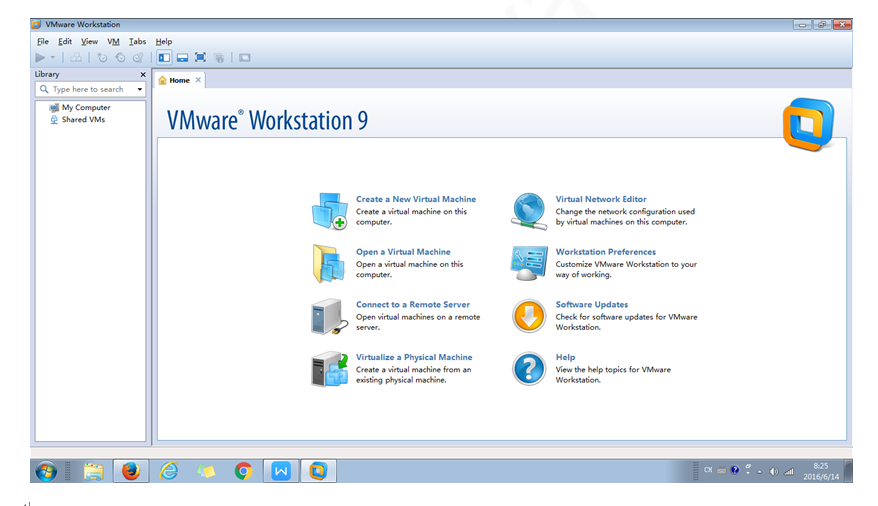Click the Workstation Preferences link

pyautogui.click(x=605, y=252)
